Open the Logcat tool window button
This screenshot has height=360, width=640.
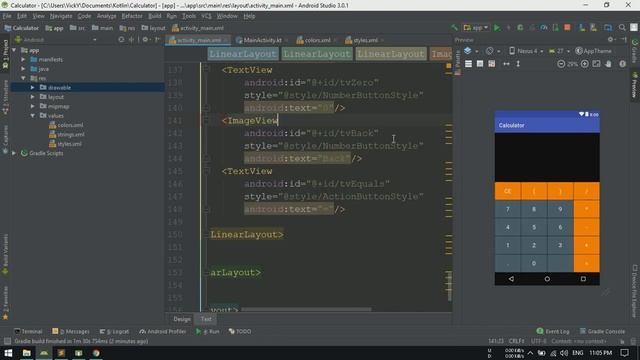pos(114,331)
